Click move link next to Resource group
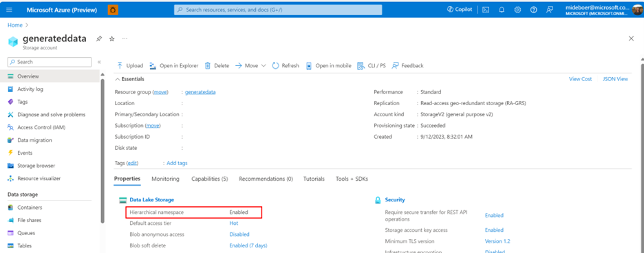 pos(160,92)
